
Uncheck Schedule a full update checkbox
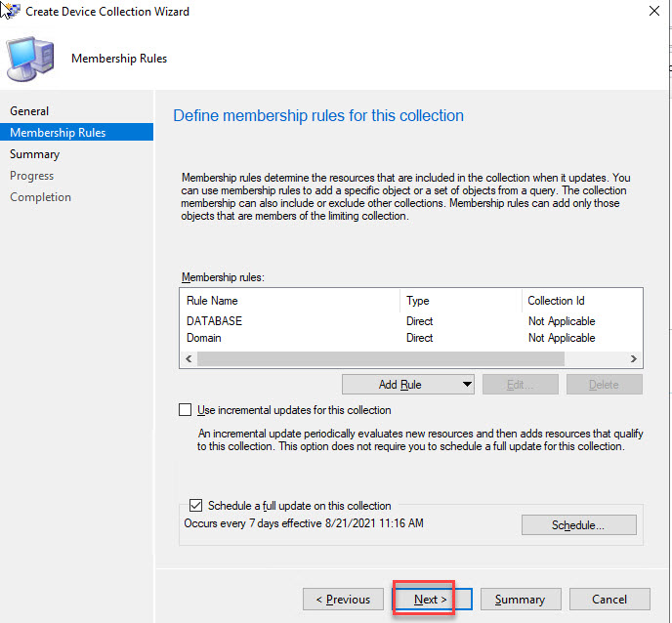(x=195, y=506)
